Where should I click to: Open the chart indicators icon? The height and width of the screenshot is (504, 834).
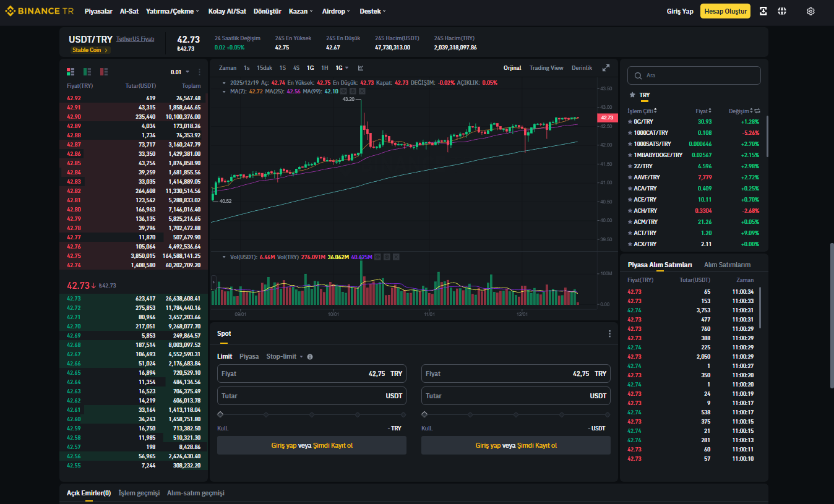pyautogui.click(x=361, y=68)
